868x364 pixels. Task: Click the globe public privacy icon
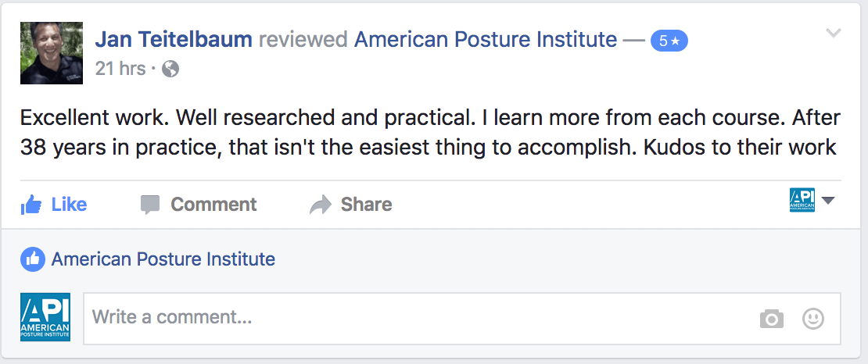coord(170,69)
